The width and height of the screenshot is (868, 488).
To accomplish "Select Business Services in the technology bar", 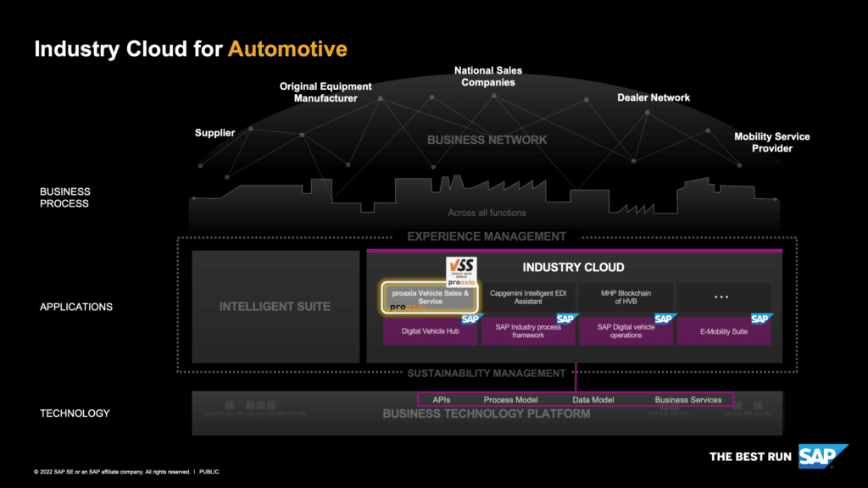I will pos(687,399).
